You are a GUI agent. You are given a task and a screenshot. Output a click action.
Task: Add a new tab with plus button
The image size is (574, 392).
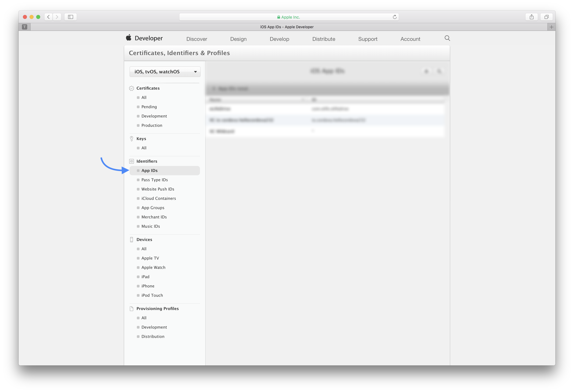(551, 27)
